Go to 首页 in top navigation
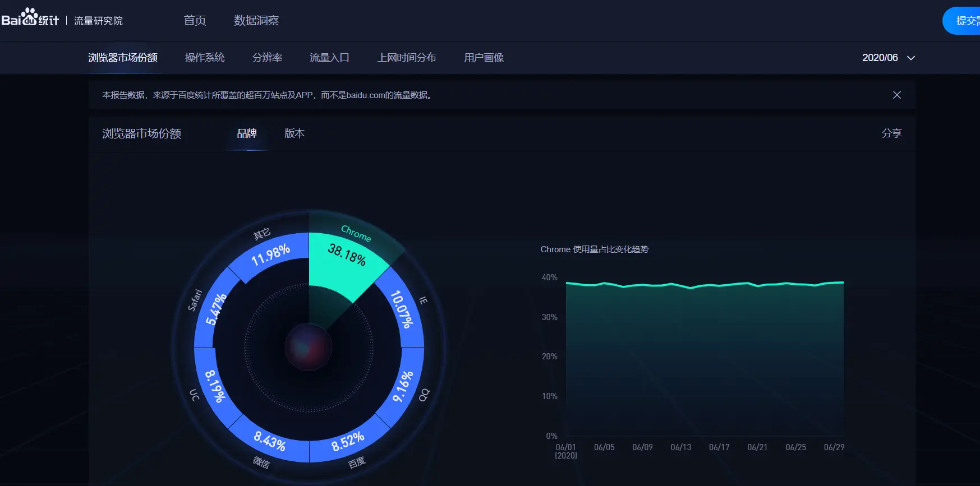Viewport: 980px width, 486px height. [195, 21]
